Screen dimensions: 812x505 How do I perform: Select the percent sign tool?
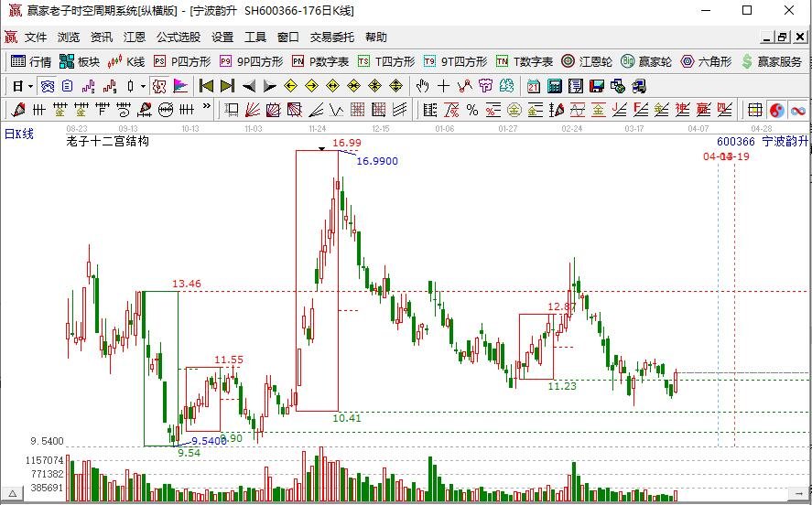(x=472, y=110)
